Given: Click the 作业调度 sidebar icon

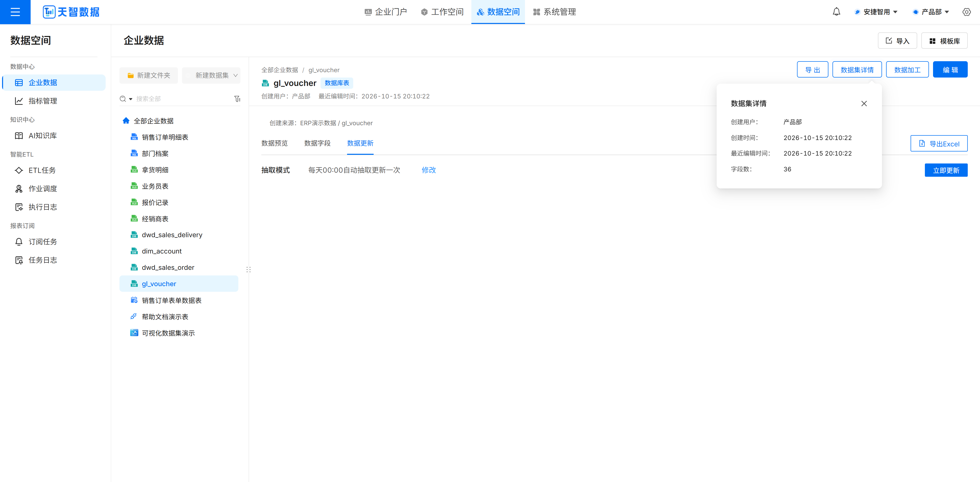Looking at the screenshot, I should coord(19,188).
